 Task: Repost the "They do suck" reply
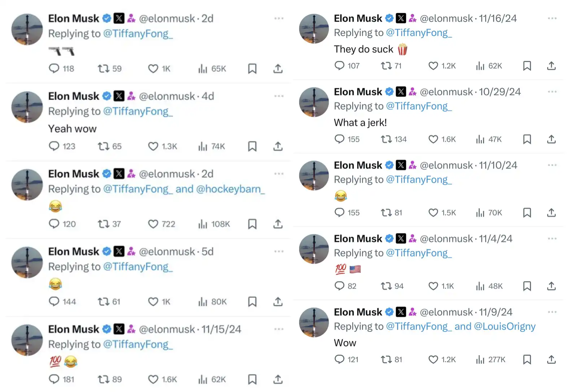pyautogui.click(x=386, y=66)
